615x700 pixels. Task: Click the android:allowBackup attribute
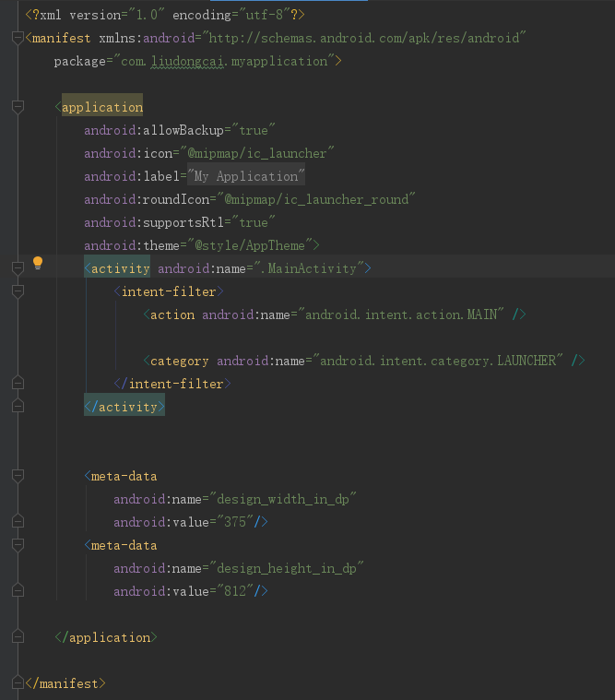(154, 130)
